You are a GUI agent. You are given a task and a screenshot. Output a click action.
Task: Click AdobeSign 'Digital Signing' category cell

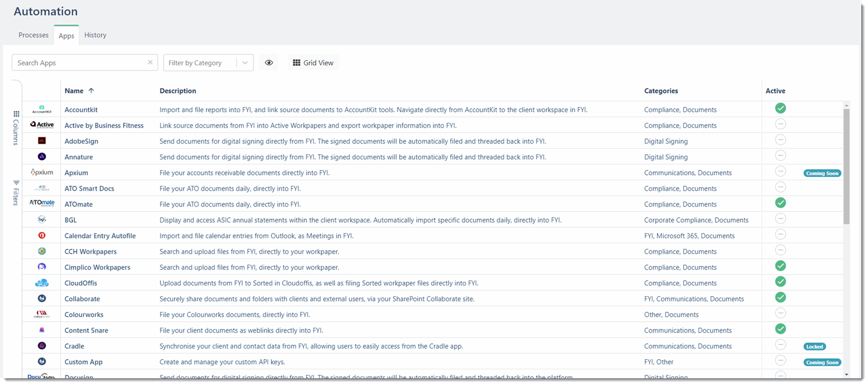pos(666,141)
